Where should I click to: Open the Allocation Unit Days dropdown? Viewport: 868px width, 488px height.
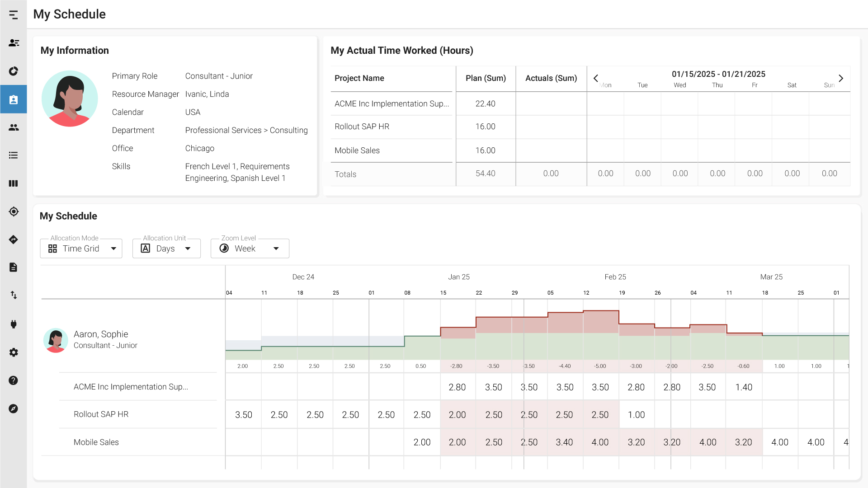[166, 249]
